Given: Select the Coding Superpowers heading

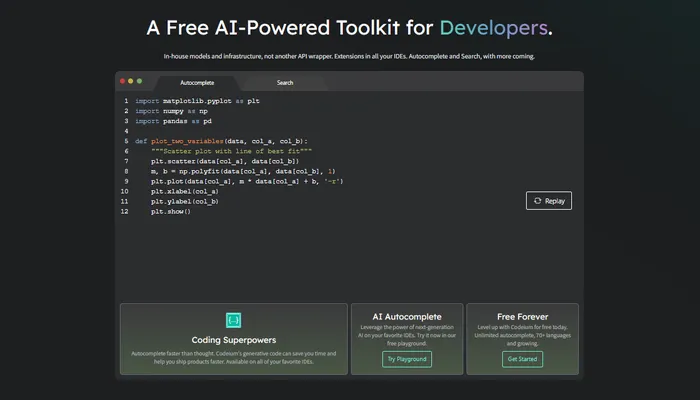Looking at the screenshot, I should pyautogui.click(x=233, y=340).
